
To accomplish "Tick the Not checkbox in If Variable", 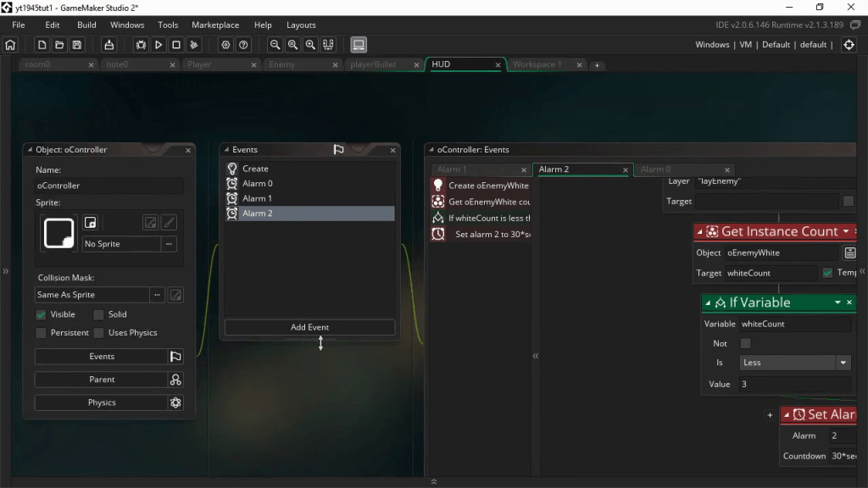I will tap(746, 343).
